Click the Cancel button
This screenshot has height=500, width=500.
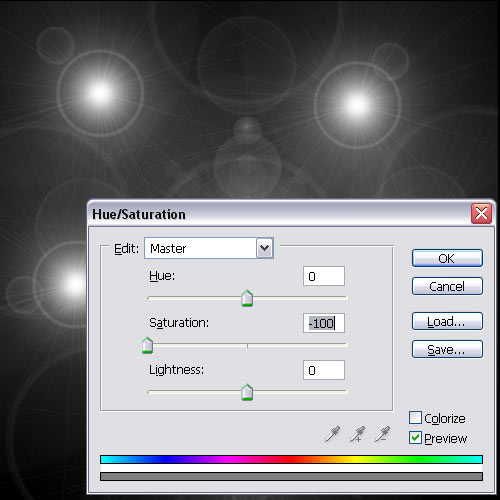pyautogui.click(x=447, y=286)
